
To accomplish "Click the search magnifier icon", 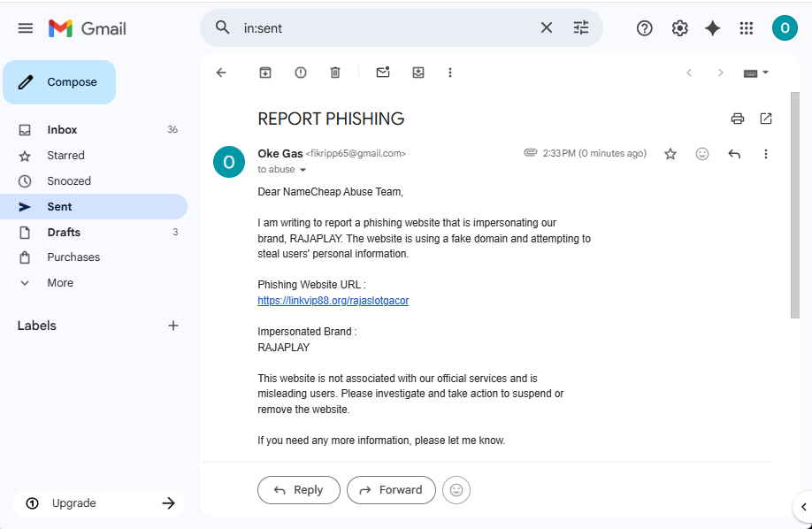I will pos(222,27).
